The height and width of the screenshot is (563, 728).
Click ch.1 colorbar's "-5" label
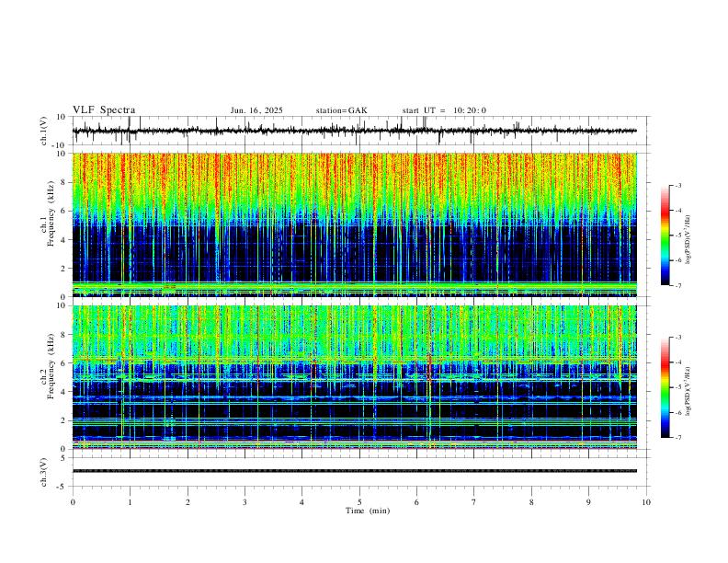pos(677,236)
